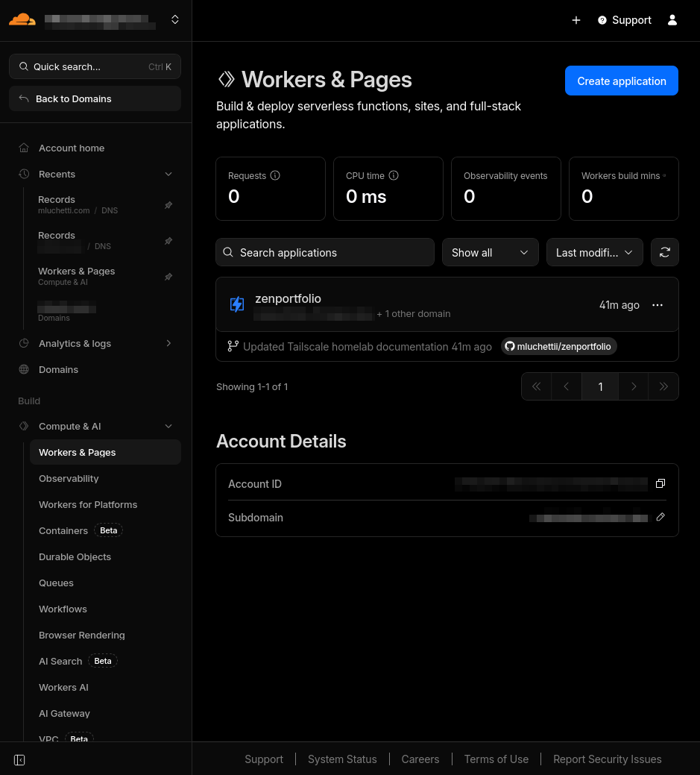
Task: Click the plus add icon in header
Action: click(x=576, y=20)
